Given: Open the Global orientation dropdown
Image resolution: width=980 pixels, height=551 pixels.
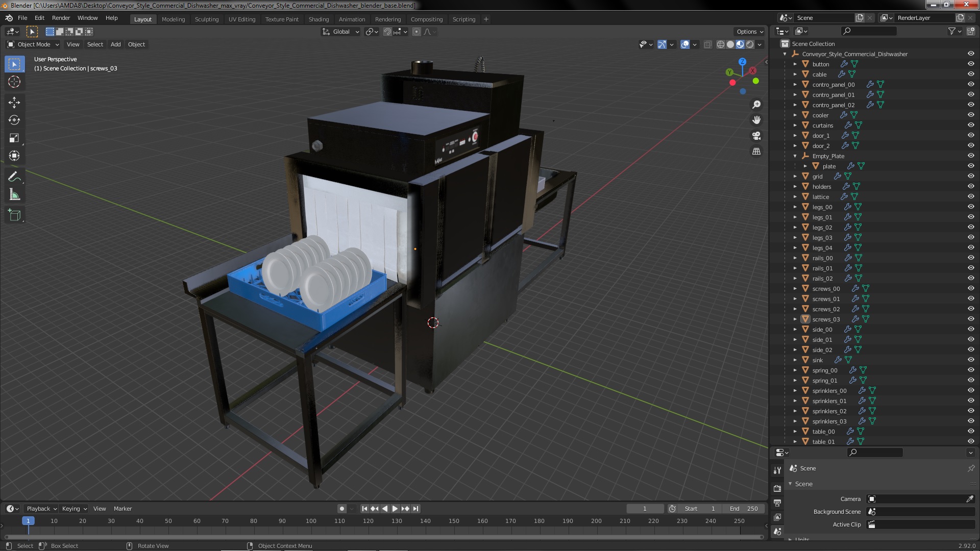Looking at the screenshot, I should click(340, 32).
